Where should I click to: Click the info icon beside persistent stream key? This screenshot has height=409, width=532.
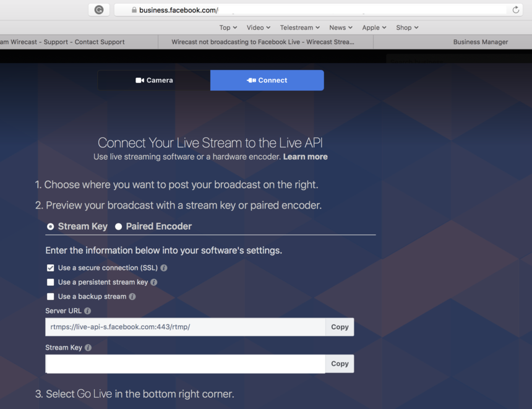click(x=153, y=282)
